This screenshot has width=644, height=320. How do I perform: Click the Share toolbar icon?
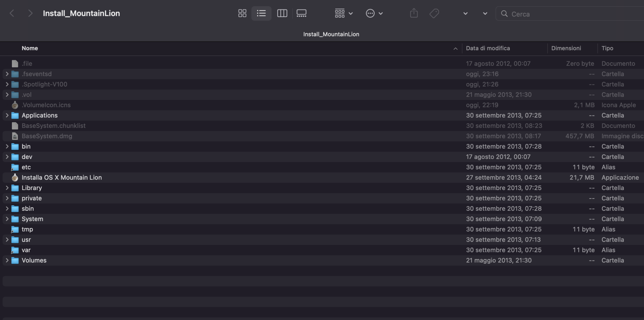click(414, 13)
